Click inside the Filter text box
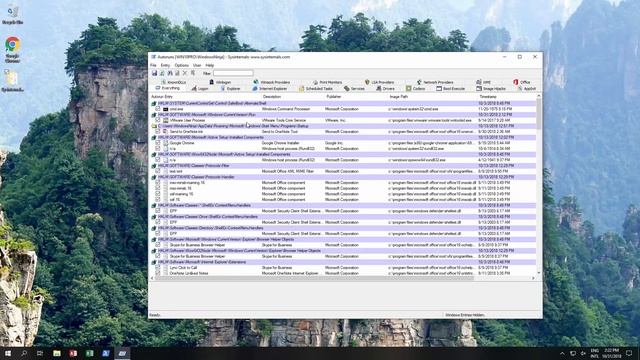This screenshot has height=360, width=640. coord(233,73)
